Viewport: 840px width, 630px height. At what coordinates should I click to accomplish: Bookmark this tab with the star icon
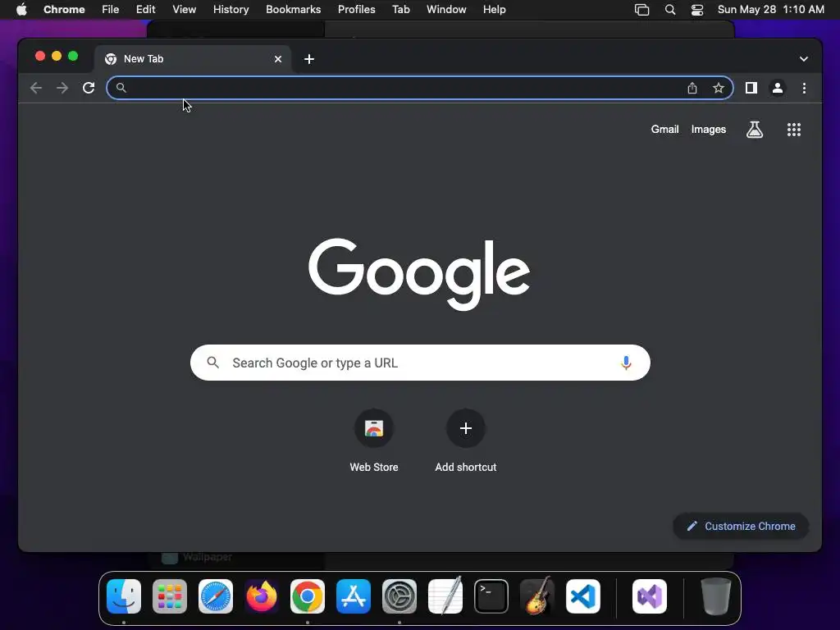(x=719, y=88)
